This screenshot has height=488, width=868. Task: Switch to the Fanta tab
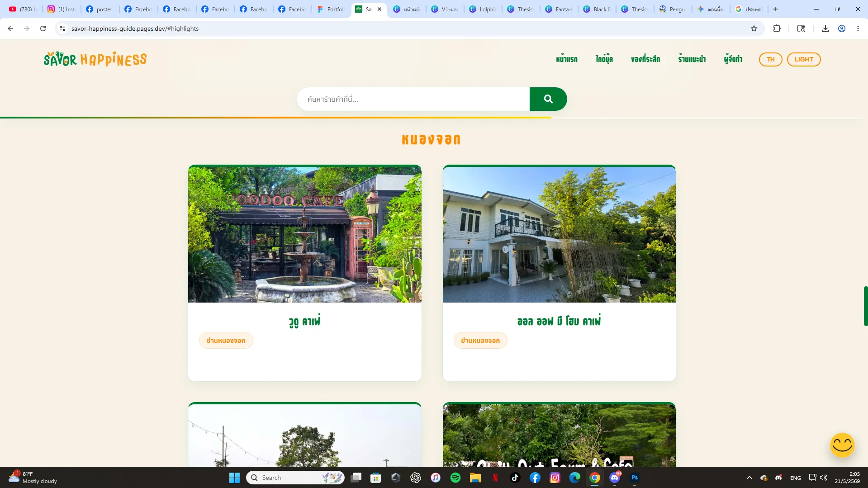click(560, 9)
